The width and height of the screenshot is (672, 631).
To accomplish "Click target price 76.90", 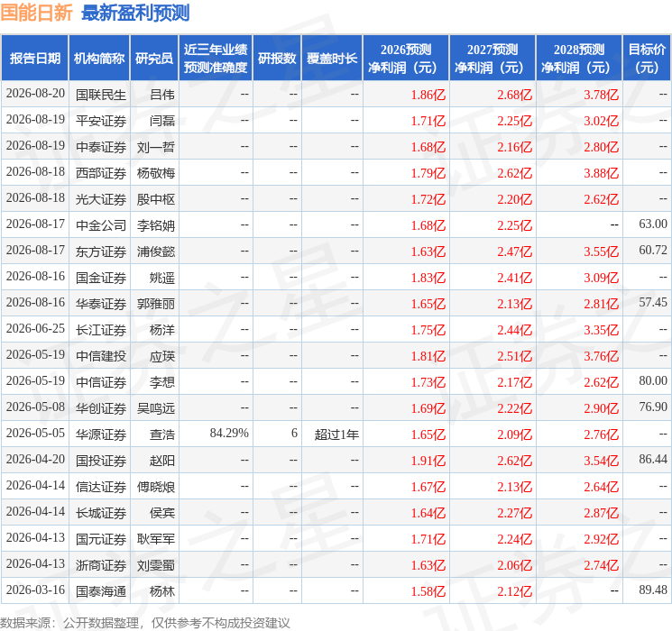I will click(x=653, y=407).
